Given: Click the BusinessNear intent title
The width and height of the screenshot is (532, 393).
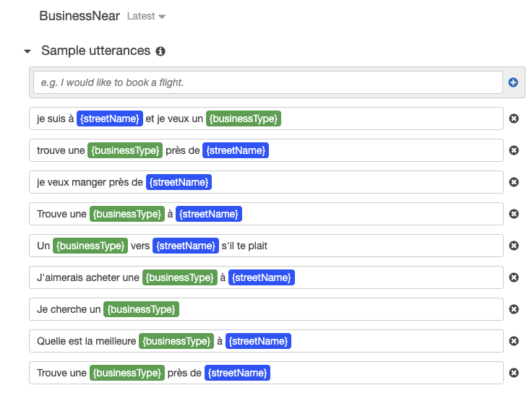Looking at the screenshot, I should coord(80,16).
